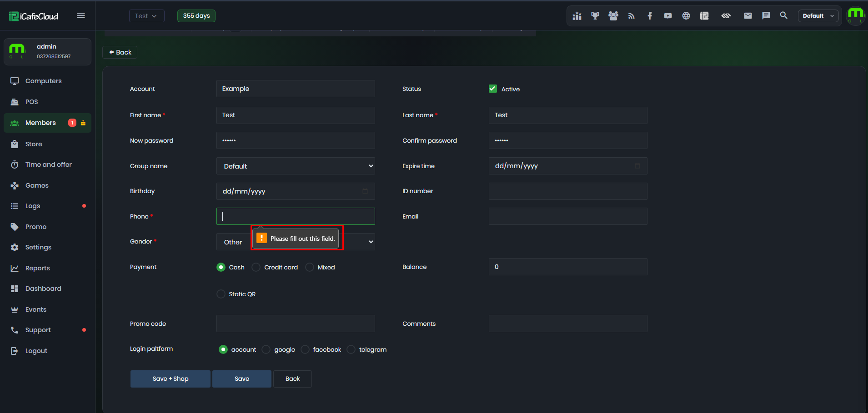Choose telegram as login platform
The height and width of the screenshot is (413, 868).
[351, 349]
